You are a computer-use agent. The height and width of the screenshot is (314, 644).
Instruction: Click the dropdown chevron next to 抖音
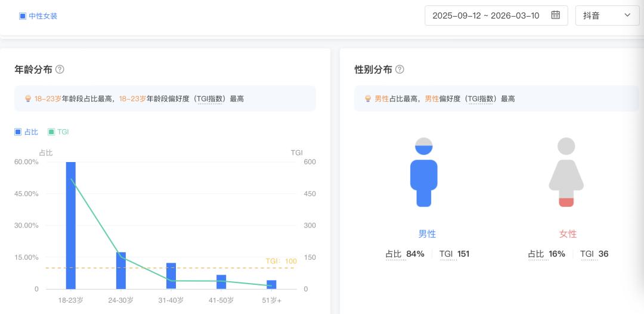627,15
